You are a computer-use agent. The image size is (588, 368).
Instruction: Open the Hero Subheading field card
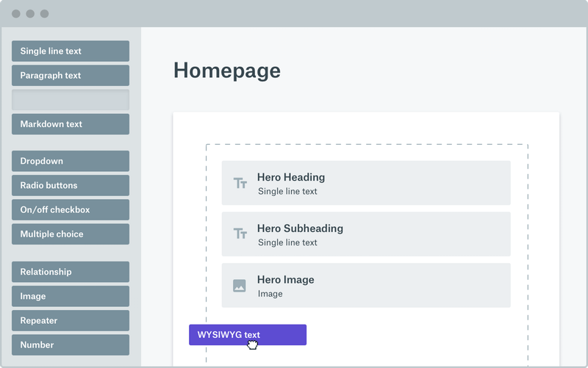pos(366,234)
